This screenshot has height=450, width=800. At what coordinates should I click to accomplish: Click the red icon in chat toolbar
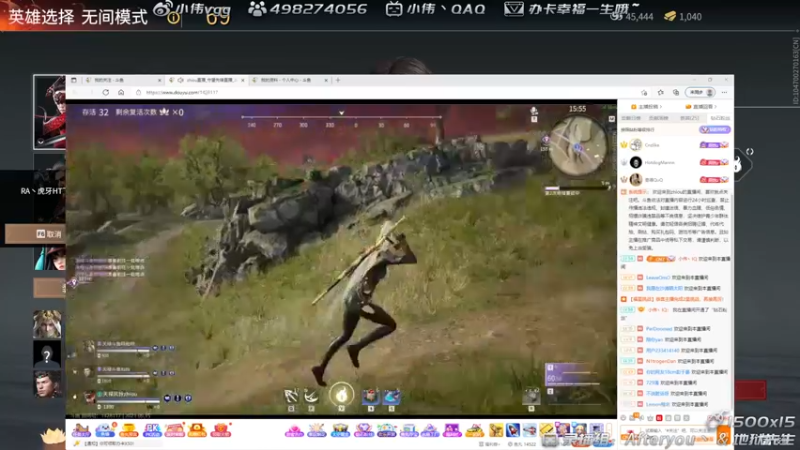[x=659, y=418]
